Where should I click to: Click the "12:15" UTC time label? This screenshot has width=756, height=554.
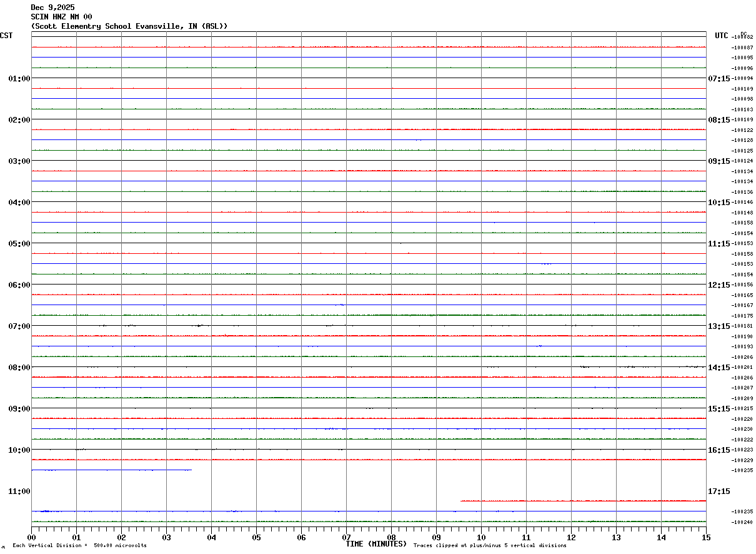click(719, 285)
